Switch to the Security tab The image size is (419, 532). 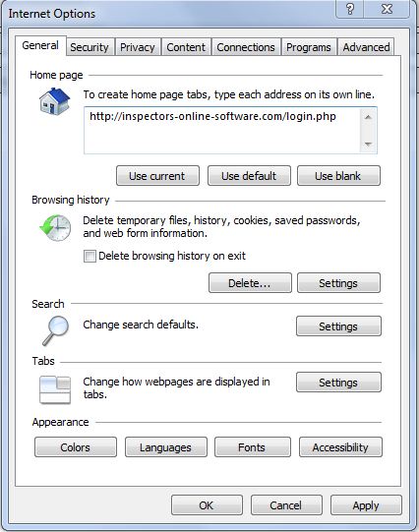point(90,47)
